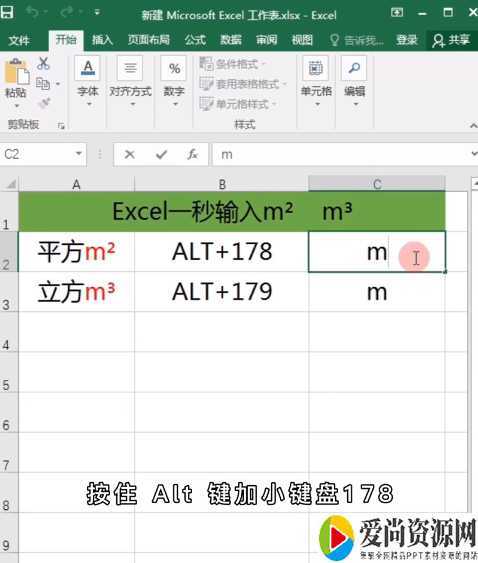Go to the 公式 tab
This screenshot has height=563, width=478.
pyautogui.click(x=195, y=39)
